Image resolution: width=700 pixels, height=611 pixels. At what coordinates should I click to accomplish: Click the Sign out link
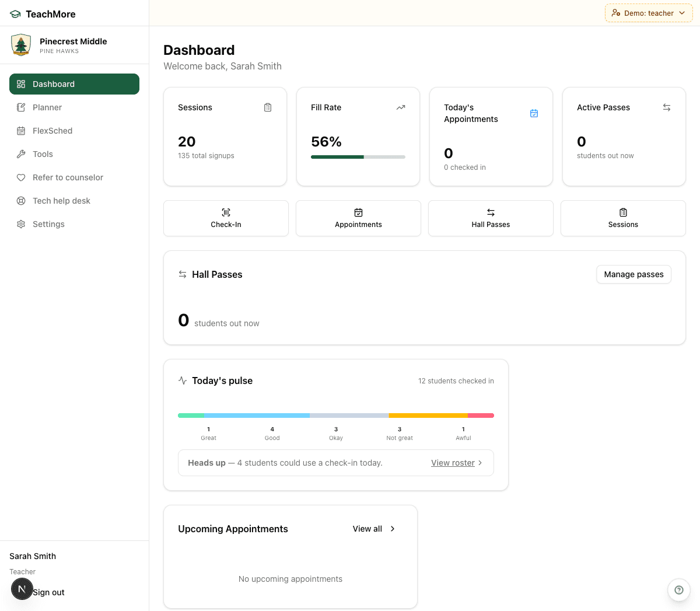pos(49,592)
